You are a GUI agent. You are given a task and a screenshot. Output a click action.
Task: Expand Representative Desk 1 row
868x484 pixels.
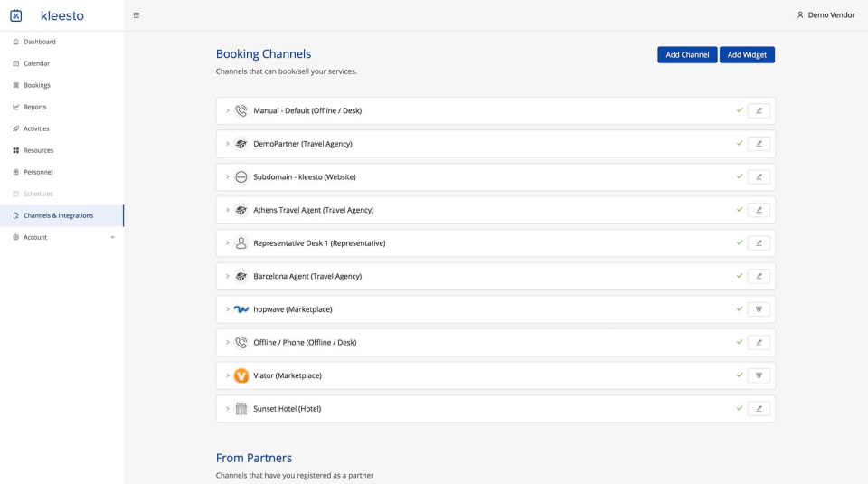(228, 243)
